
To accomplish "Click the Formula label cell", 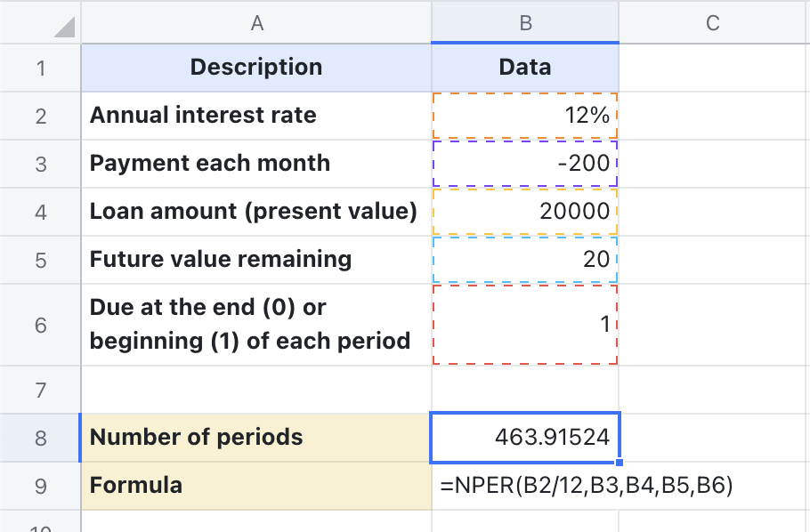I will pyautogui.click(x=256, y=485).
